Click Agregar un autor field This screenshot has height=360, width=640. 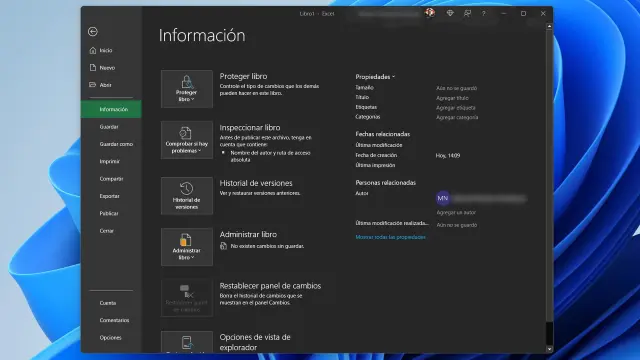pos(456,212)
